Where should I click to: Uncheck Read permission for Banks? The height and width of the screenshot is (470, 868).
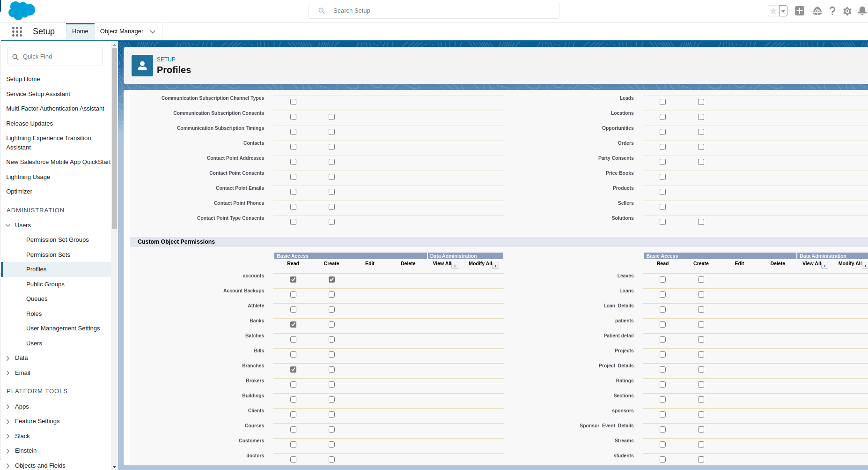[x=293, y=325]
